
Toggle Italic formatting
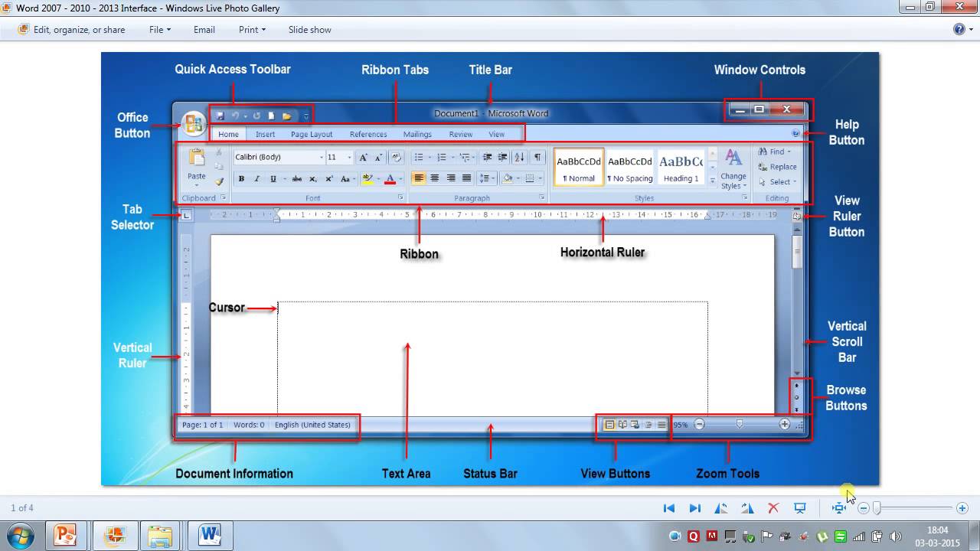pyautogui.click(x=256, y=179)
